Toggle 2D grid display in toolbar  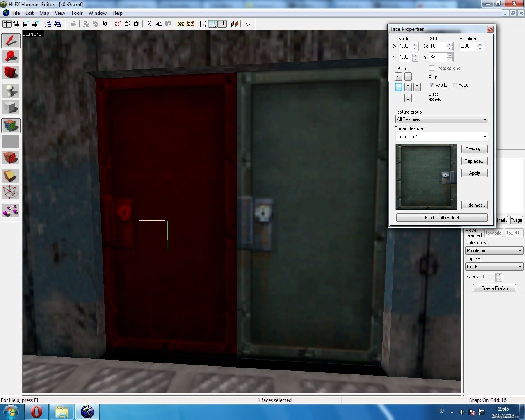tap(7, 24)
